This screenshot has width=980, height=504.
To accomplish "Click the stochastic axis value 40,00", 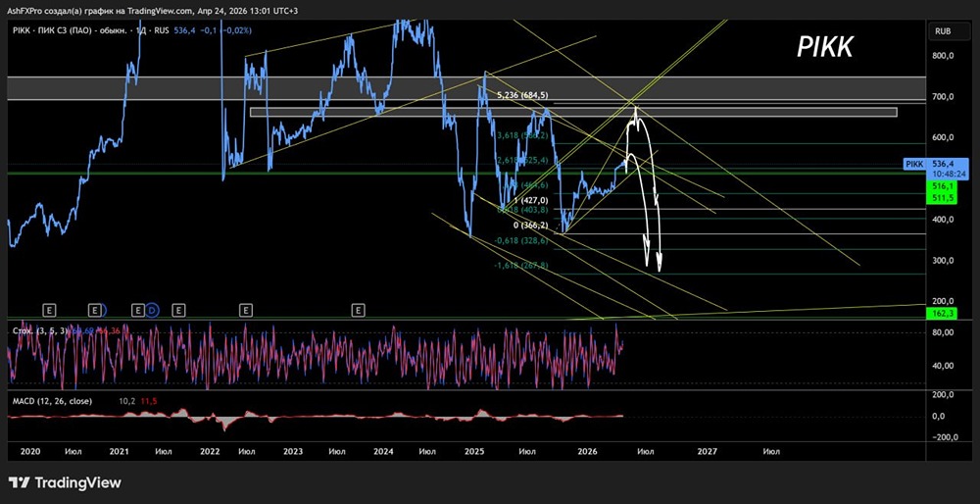I will 943,366.
